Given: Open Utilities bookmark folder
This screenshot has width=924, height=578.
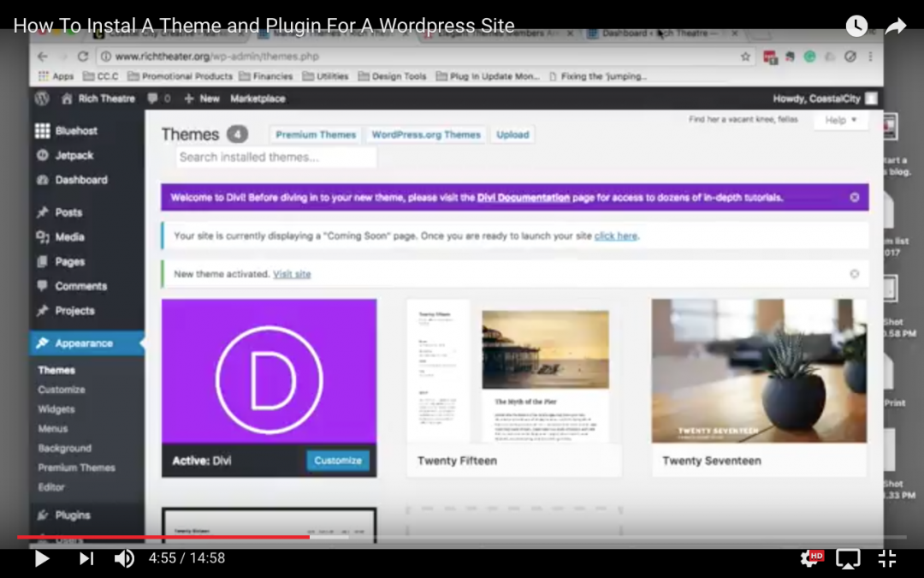Looking at the screenshot, I should (x=325, y=76).
